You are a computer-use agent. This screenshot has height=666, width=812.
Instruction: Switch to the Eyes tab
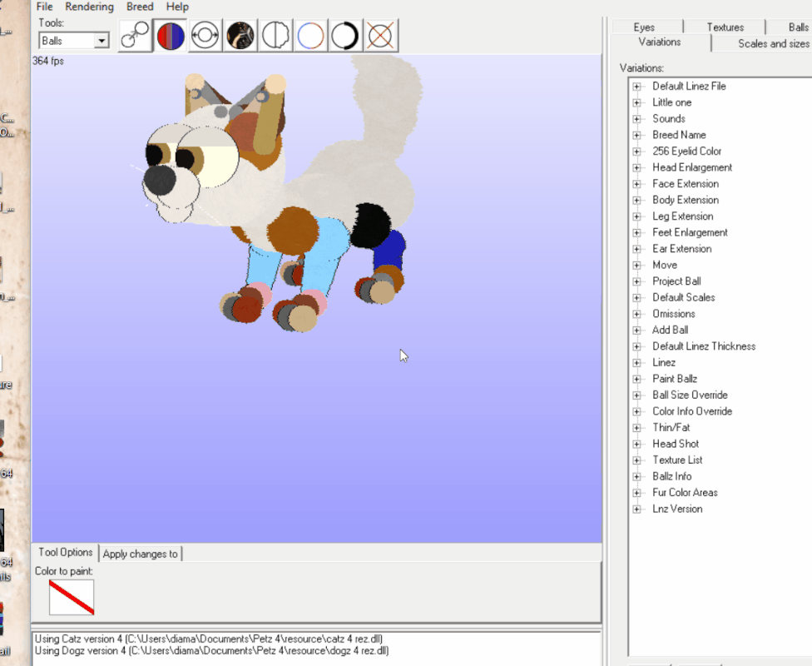(x=644, y=27)
